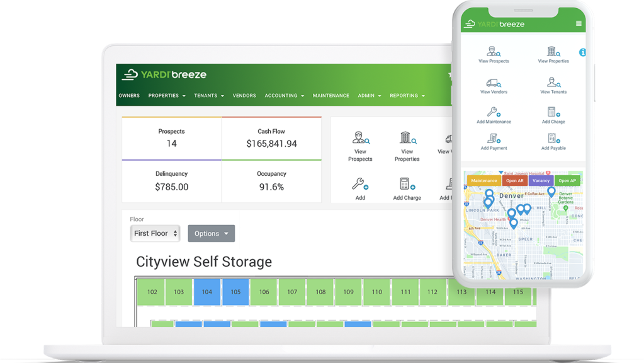The image size is (644, 363).
Task: Select storage unit 111
Action: click(x=405, y=292)
